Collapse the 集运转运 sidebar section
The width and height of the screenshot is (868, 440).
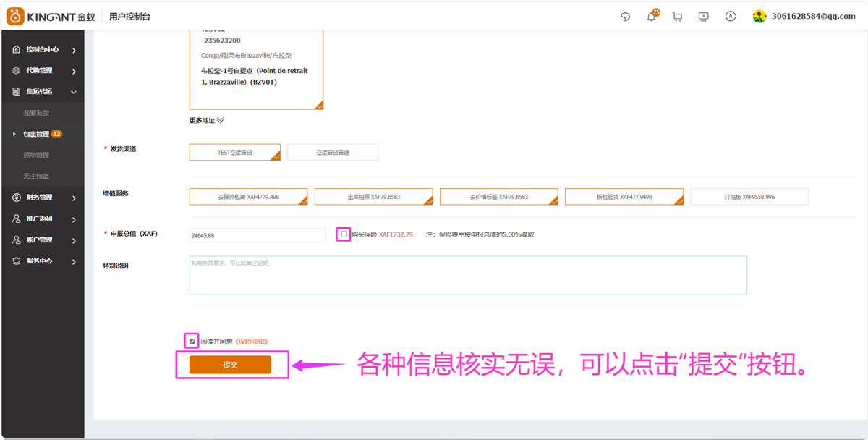(72, 91)
